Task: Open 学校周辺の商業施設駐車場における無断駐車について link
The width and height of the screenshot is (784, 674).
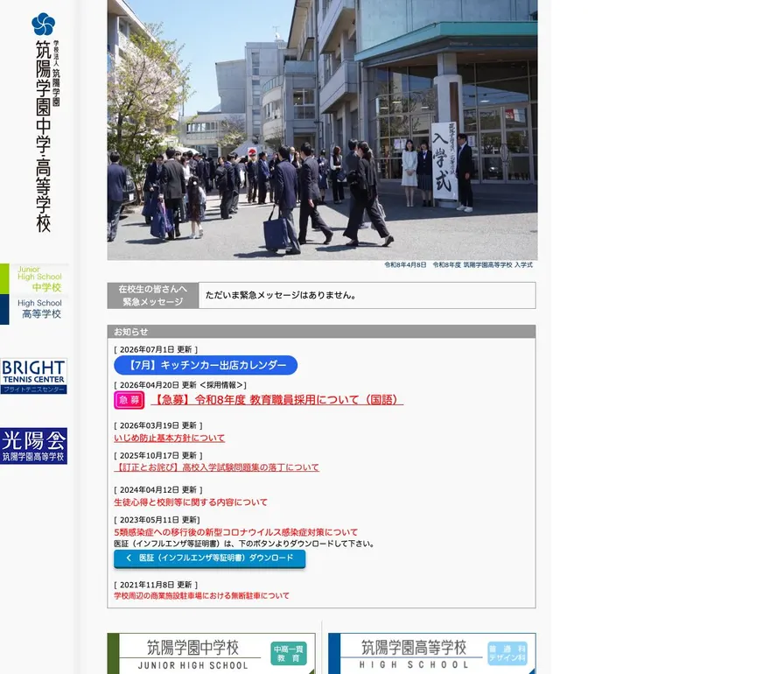Action: pyautogui.click(x=201, y=595)
